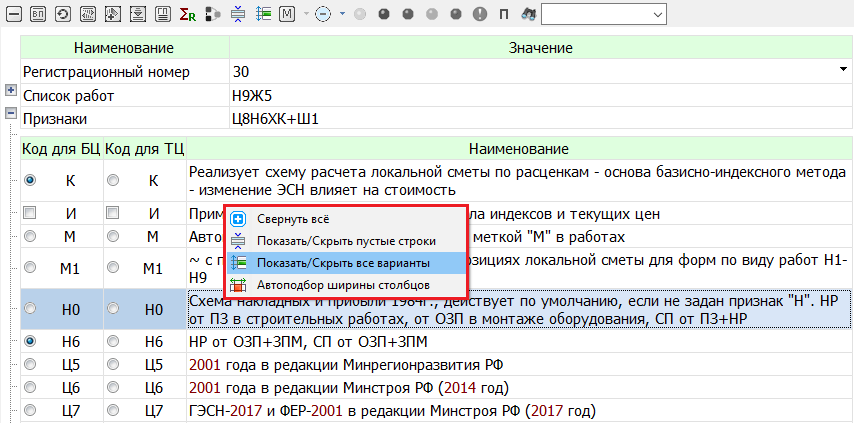Click the 'Код для БЦ' column header
This screenshot has height=423, width=854.
click(62, 149)
